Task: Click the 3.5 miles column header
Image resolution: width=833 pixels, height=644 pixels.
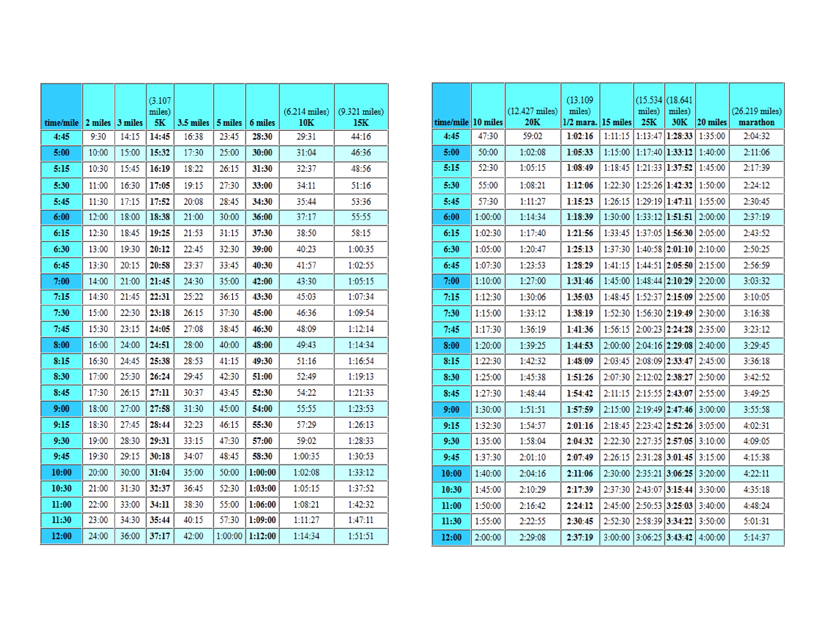Action: pos(193,122)
